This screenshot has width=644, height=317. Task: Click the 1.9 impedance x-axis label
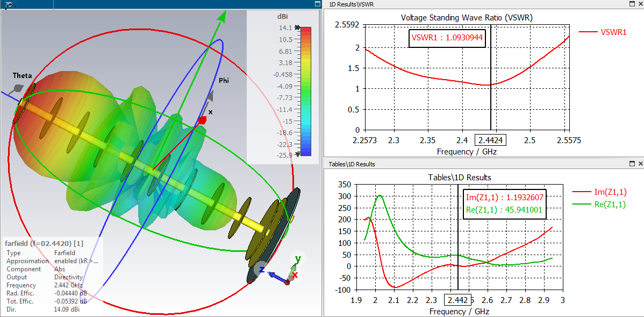356,300
